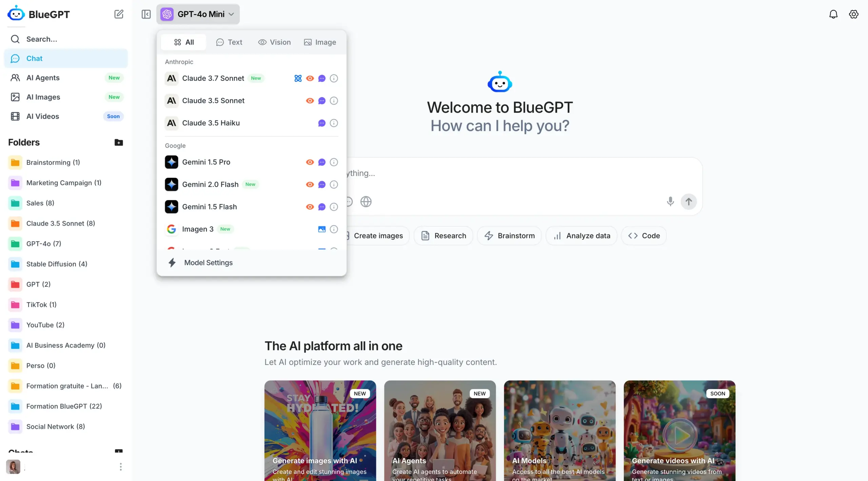Open AI Images in the sidebar
868x481 pixels.
coord(66,97)
